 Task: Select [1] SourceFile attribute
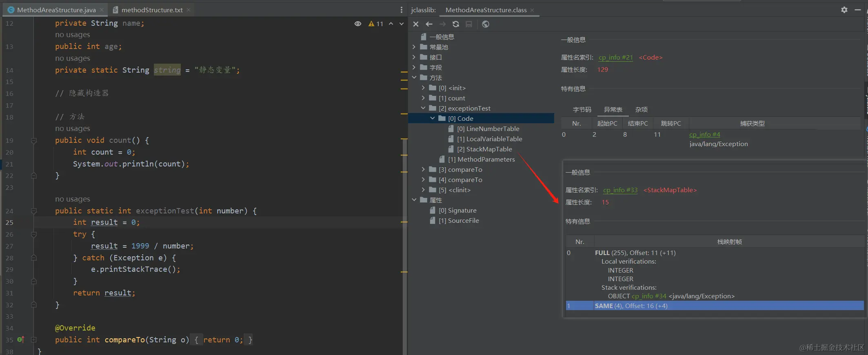point(459,220)
